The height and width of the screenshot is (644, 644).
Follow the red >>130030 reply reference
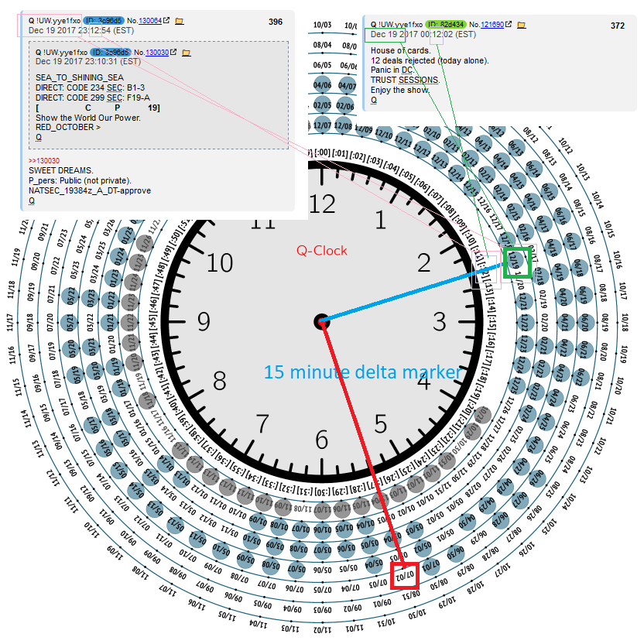click(x=44, y=160)
